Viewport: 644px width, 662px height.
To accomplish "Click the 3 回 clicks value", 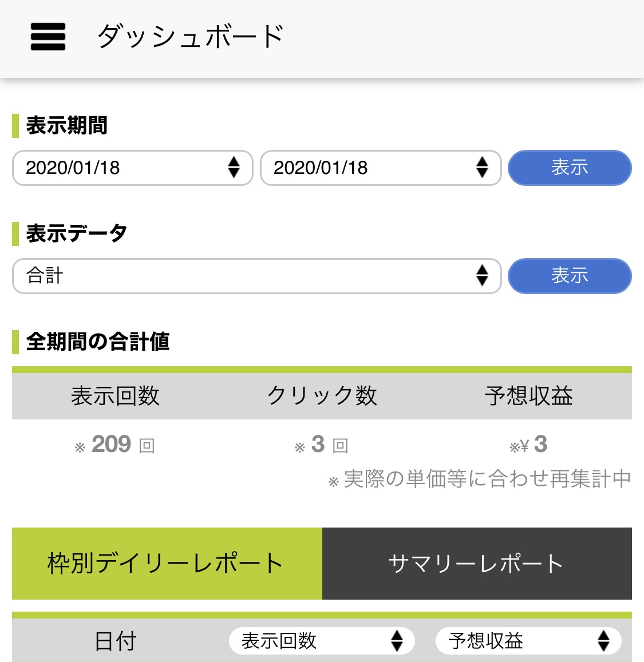I will [322, 445].
